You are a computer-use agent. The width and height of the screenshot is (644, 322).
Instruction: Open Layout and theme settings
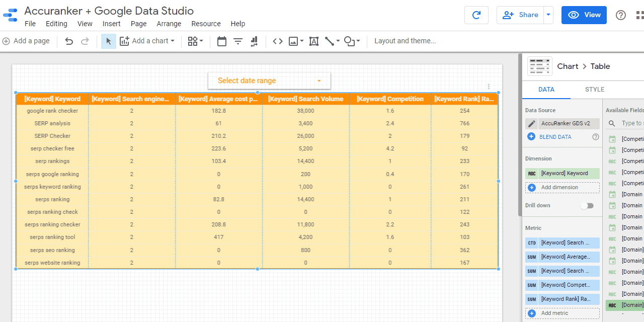click(x=405, y=41)
